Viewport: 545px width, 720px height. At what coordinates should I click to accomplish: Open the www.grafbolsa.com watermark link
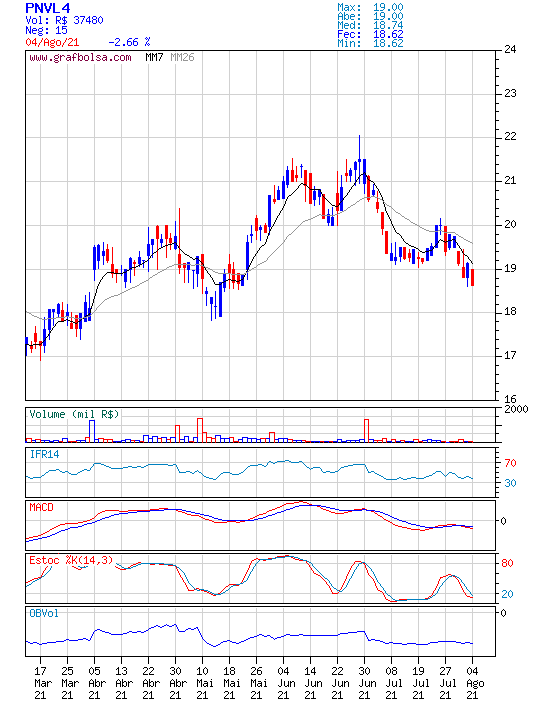pos(80,57)
